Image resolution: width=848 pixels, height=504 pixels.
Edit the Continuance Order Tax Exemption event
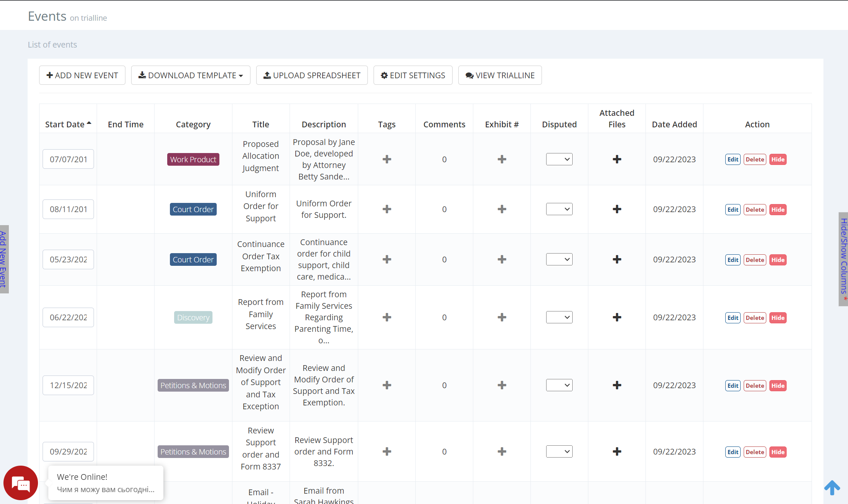point(733,260)
